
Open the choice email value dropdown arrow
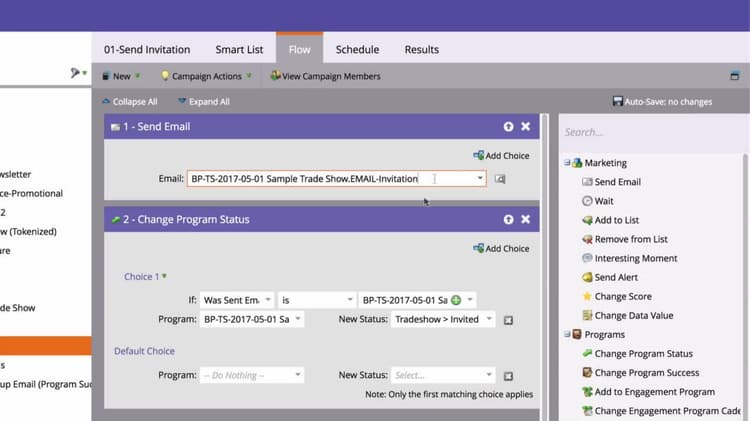470,300
